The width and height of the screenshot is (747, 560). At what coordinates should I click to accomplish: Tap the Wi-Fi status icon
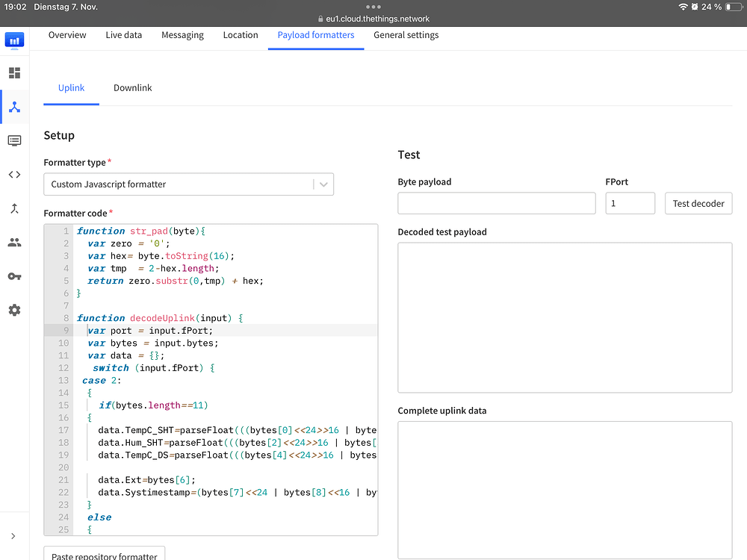click(683, 7)
